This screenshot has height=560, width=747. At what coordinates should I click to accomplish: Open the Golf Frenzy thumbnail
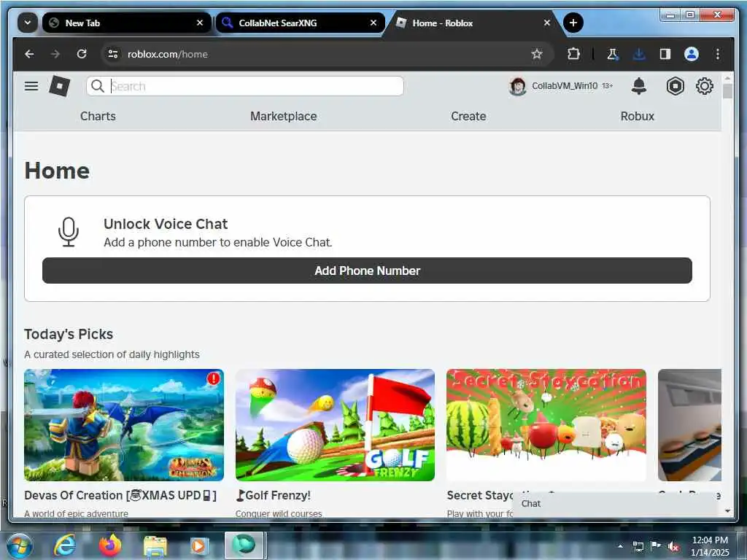[x=335, y=425]
